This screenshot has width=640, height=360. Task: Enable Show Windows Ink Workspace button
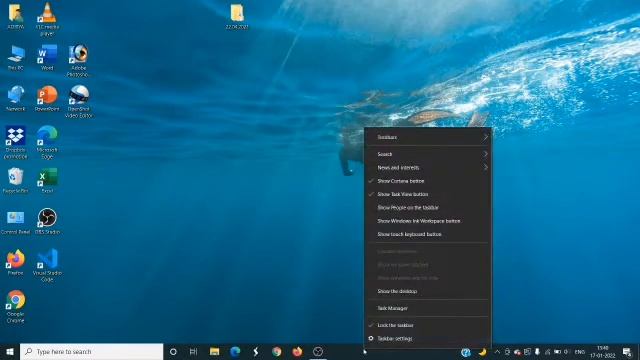428,221
